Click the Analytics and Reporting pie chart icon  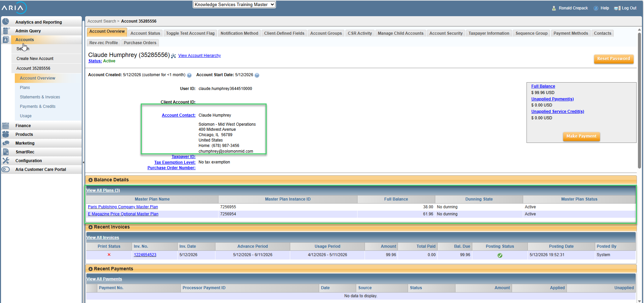click(6, 22)
